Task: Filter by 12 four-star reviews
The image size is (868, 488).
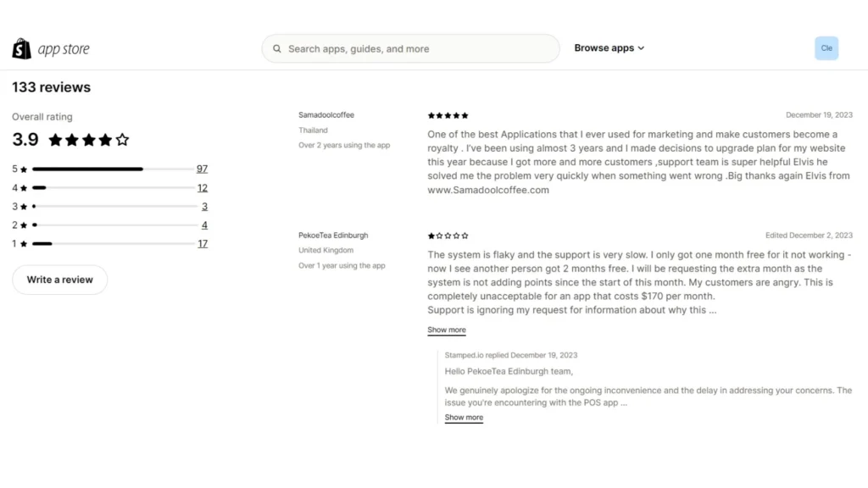Action: pyautogui.click(x=202, y=188)
